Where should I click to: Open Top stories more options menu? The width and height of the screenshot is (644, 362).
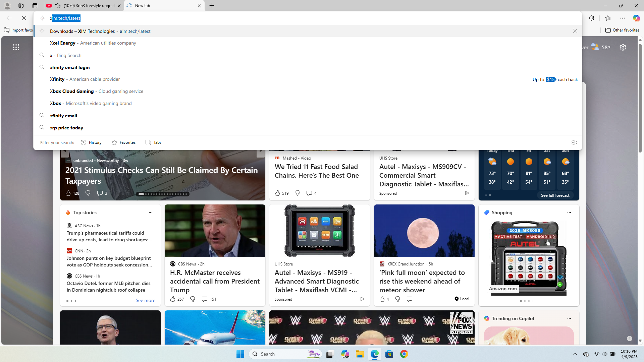click(151, 213)
